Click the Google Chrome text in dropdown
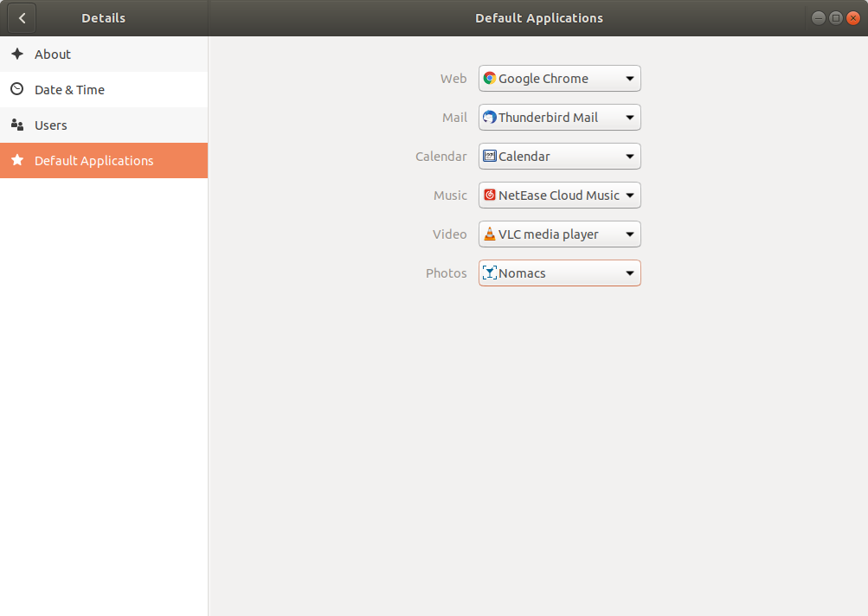Screen dimensions: 868x616 [x=543, y=79]
